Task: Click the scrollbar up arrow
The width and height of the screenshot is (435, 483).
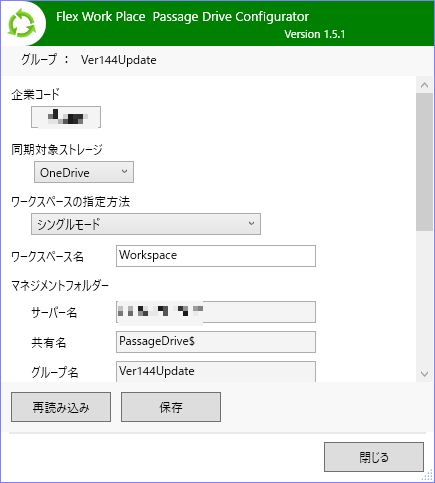Action: 424,85
